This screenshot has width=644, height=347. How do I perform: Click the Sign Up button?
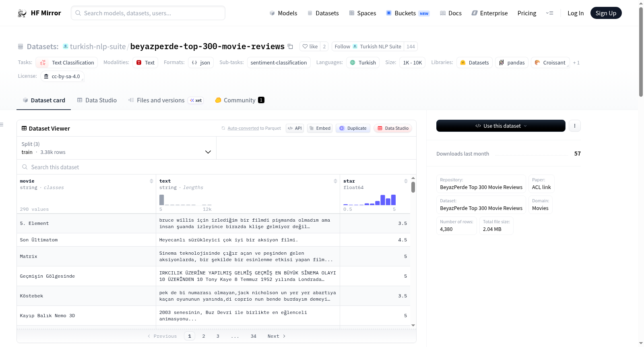click(606, 13)
